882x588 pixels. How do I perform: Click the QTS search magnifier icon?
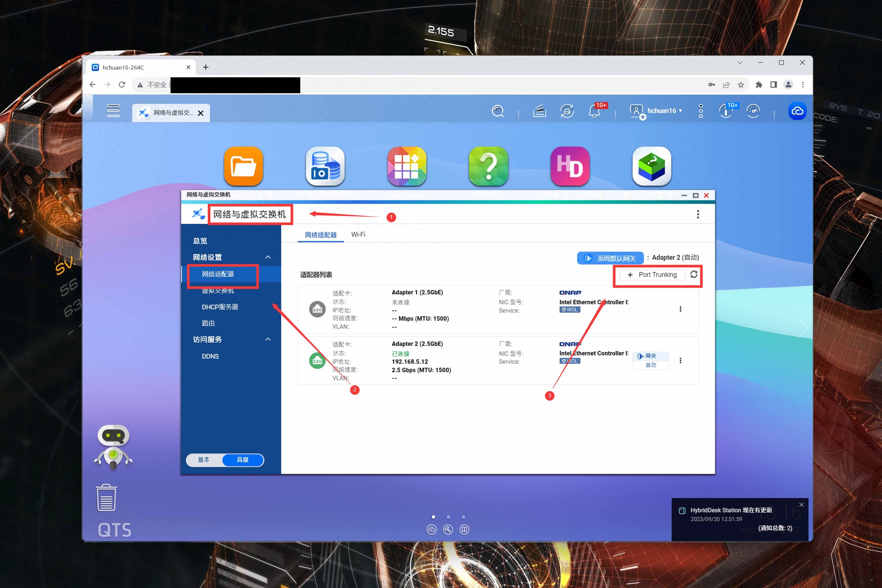498,111
